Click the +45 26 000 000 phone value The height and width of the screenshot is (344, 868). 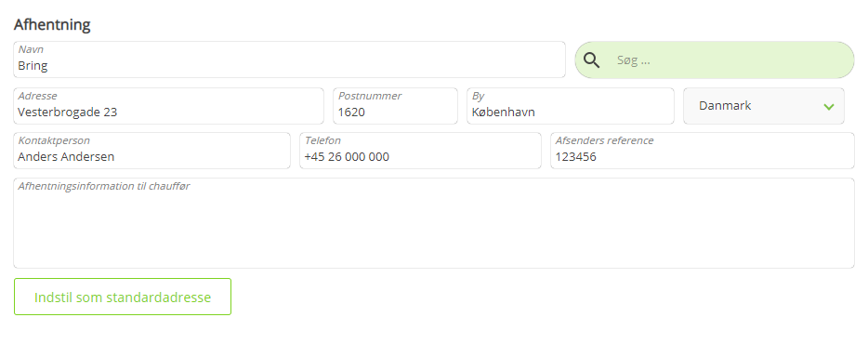pyautogui.click(x=347, y=157)
